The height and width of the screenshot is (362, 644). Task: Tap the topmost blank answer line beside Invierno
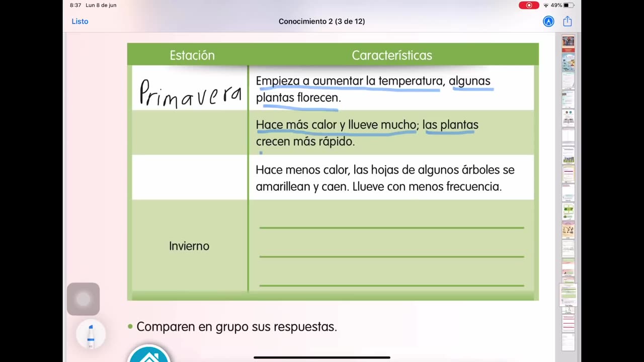(x=391, y=228)
